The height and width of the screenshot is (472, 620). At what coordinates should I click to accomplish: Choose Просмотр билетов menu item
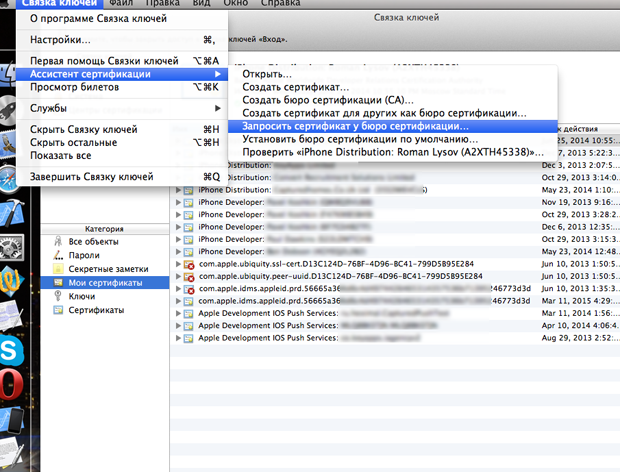pos(122,87)
